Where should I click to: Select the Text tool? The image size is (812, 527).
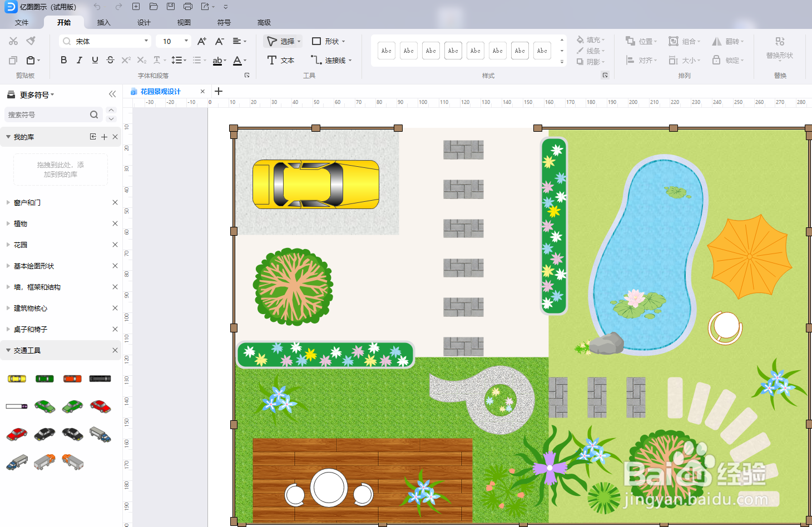[280, 60]
